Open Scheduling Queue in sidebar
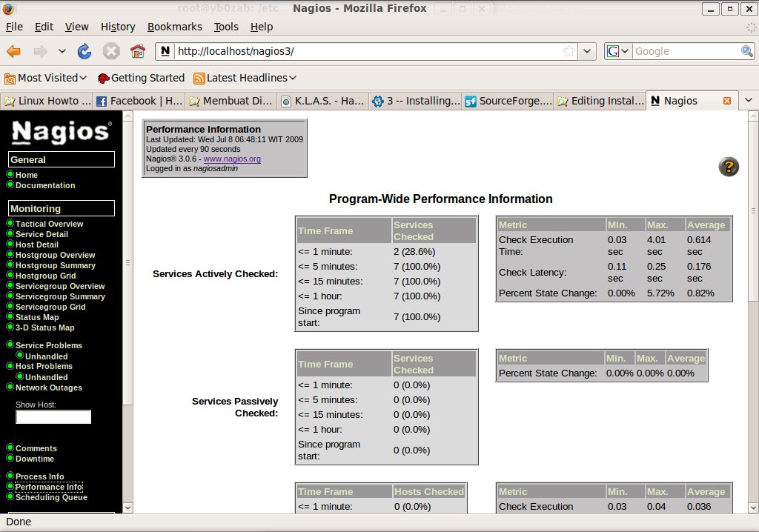 pos(51,497)
